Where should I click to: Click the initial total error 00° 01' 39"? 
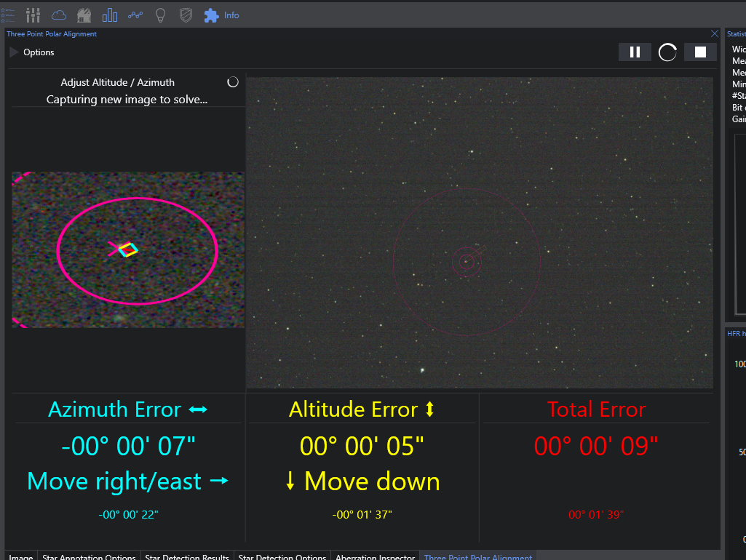(x=595, y=515)
